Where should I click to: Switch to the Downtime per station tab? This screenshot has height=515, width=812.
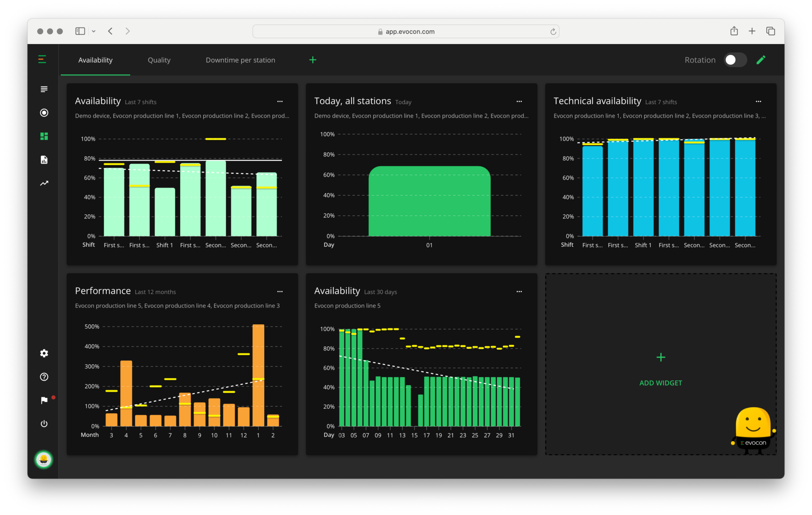240,60
